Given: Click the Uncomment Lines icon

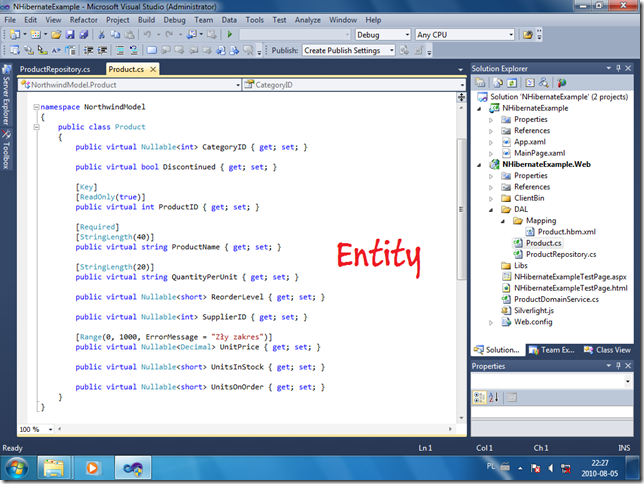Looking at the screenshot, I should pos(133,51).
